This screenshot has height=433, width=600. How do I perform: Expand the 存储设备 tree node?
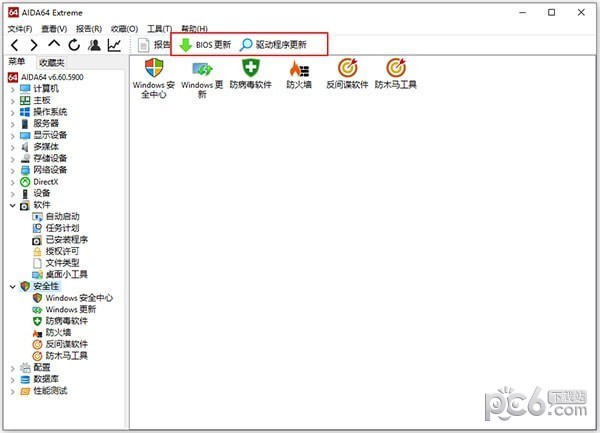pyautogui.click(x=12, y=159)
